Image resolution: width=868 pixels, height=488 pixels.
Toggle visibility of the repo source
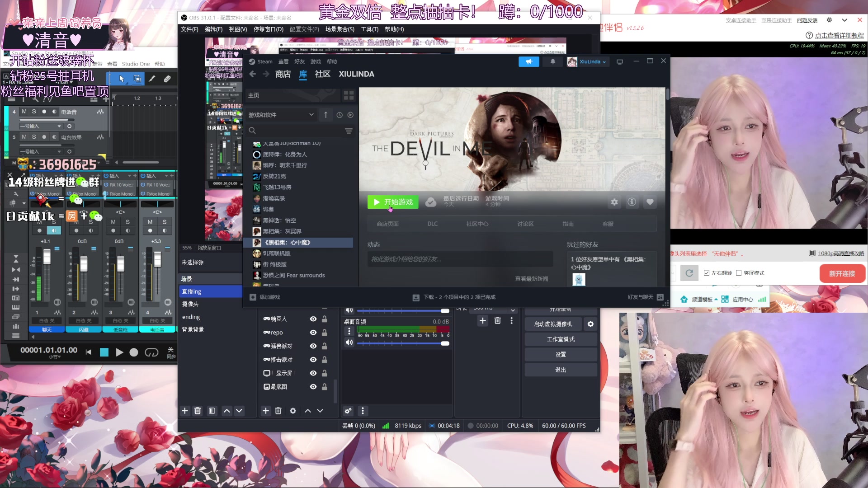[x=313, y=333]
